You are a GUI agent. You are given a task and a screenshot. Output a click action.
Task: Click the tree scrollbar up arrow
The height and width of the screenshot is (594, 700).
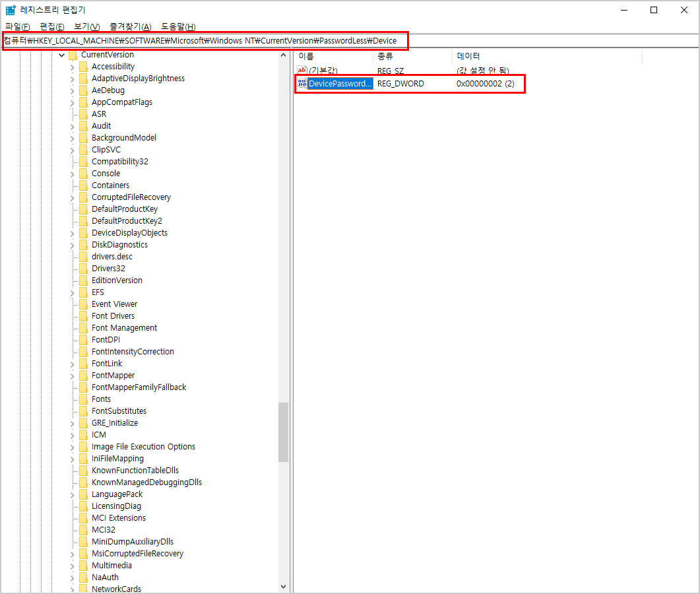coord(283,55)
